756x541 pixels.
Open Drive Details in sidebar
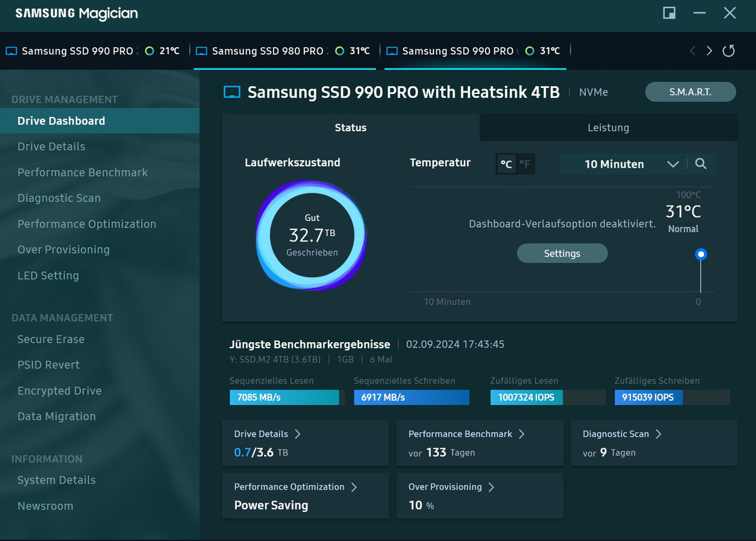point(100,147)
